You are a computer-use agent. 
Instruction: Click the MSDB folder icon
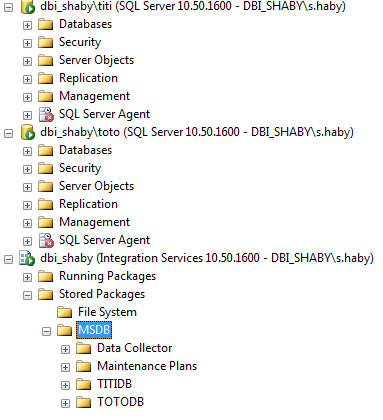coord(65,331)
